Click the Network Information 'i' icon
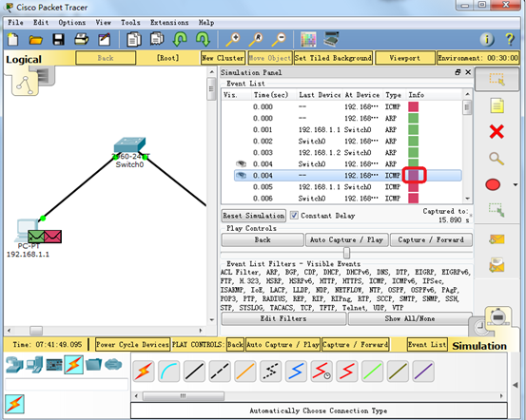 click(487, 40)
